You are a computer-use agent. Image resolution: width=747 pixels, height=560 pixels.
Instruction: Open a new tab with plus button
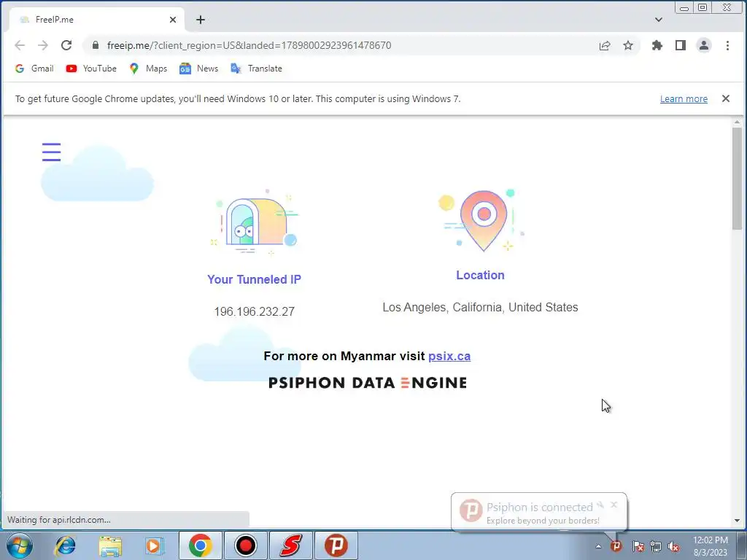(x=201, y=20)
